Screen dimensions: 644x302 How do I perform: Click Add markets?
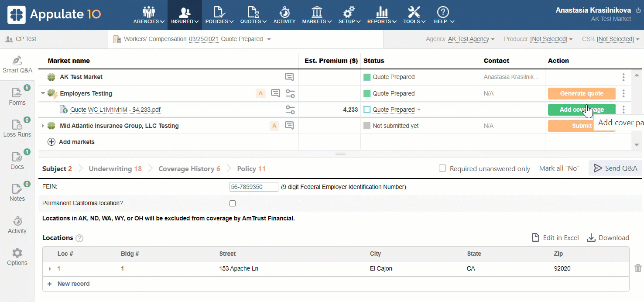click(71, 142)
